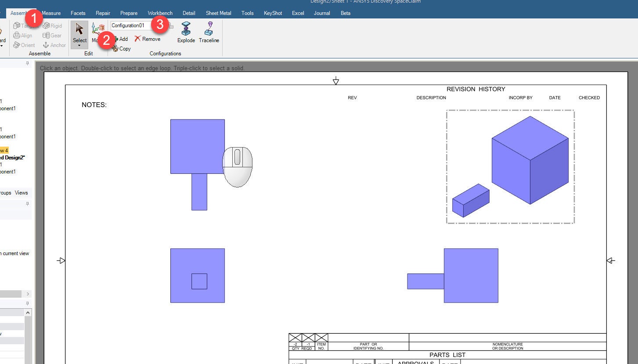Copy the current configuration
The image size is (638, 364).
tap(122, 49)
